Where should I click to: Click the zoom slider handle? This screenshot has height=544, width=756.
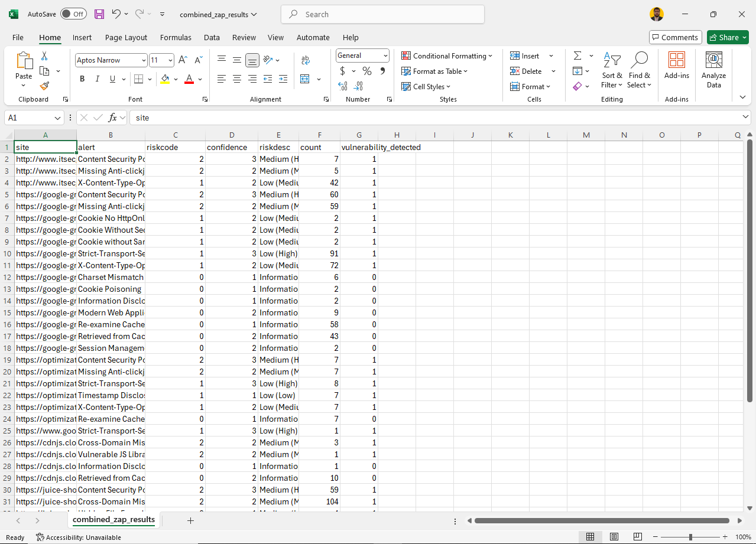click(x=690, y=537)
